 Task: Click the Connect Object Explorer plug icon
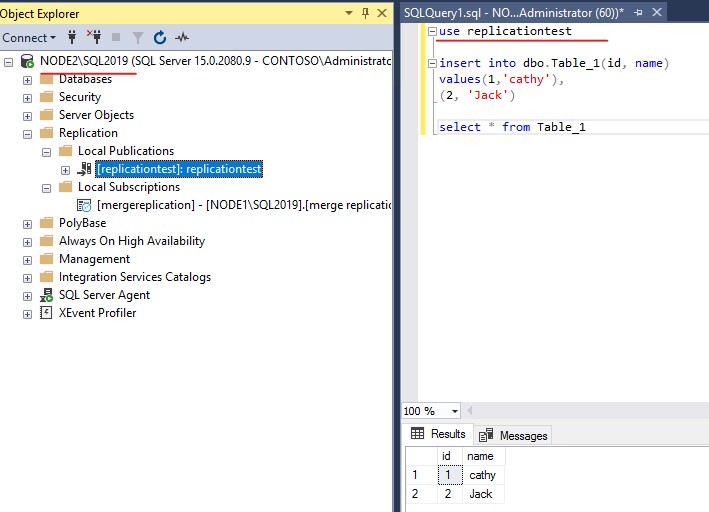pyautogui.click(x=72, y=37)
